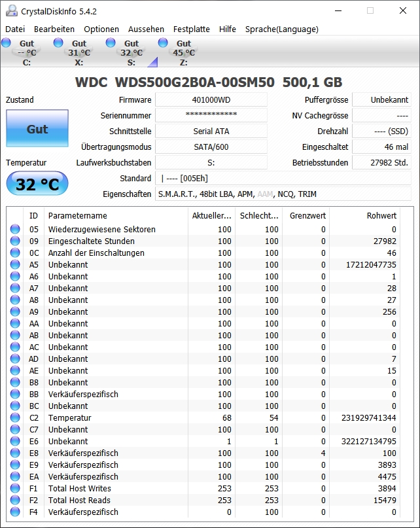This screenshot has height=528, width=420.
Task: Close the CrystalDiskInfo window
Action: (x=403, y=10)
